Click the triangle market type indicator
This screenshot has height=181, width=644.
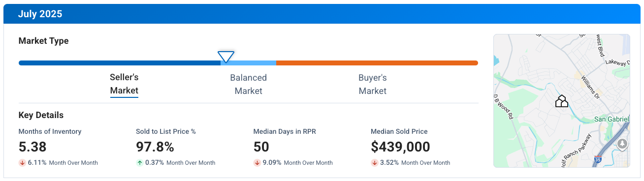(226, 57)
